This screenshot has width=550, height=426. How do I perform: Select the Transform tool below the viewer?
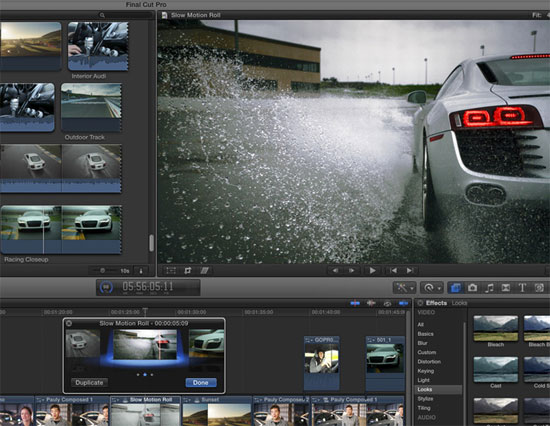pos(171,271)
